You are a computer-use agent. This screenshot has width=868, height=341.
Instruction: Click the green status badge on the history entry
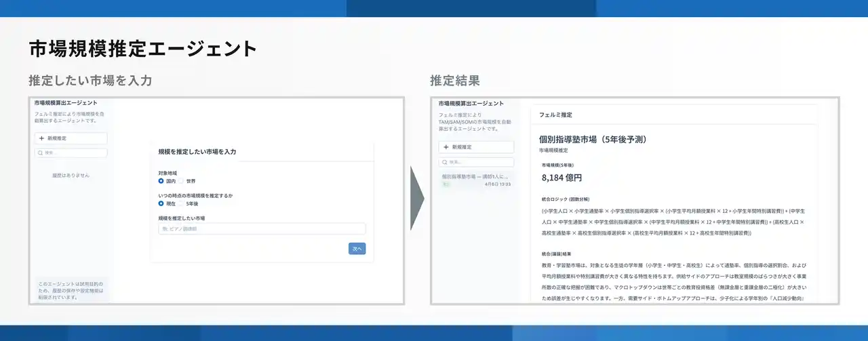pyautogui.click(x=446, y=184)
